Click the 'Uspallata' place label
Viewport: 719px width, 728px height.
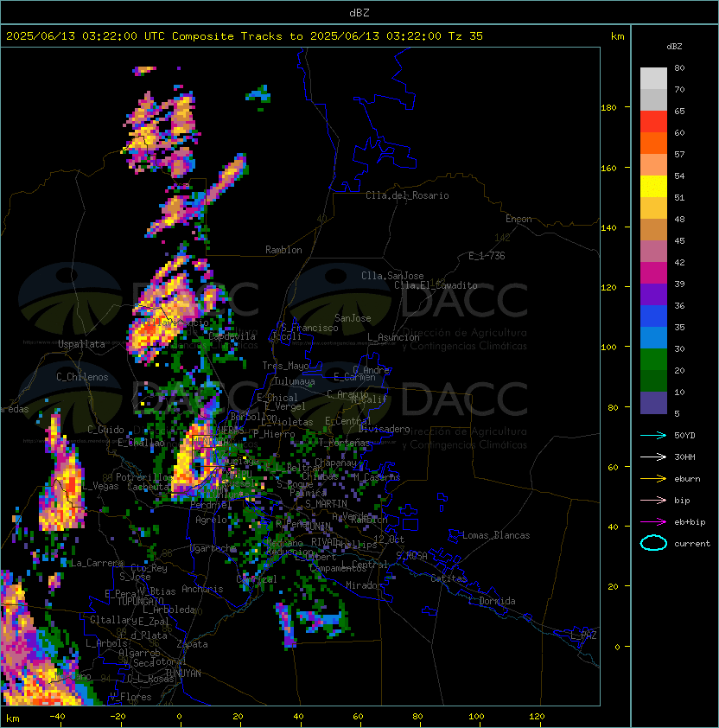[81, 344]
